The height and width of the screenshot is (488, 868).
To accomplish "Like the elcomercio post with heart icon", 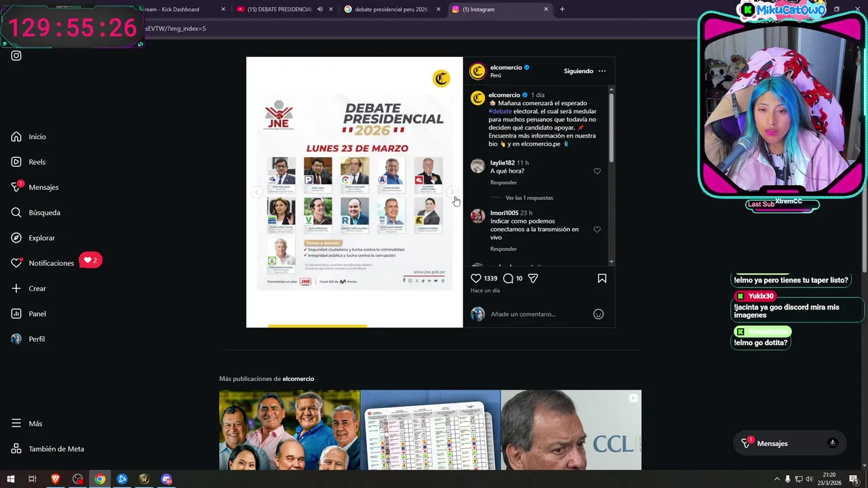I will coord(476,278).
